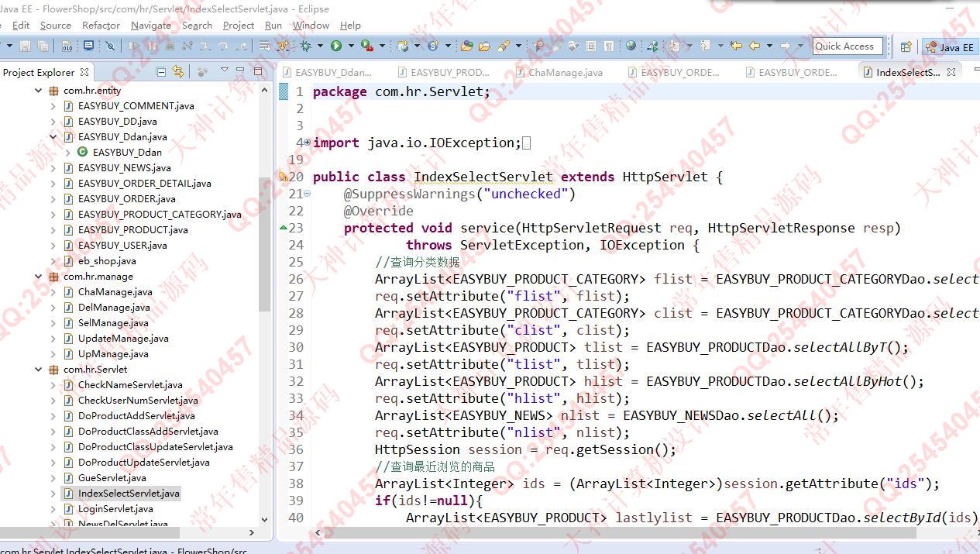Switch to the Java EE perspective button
Screen dimensions: 980x554
950,46
